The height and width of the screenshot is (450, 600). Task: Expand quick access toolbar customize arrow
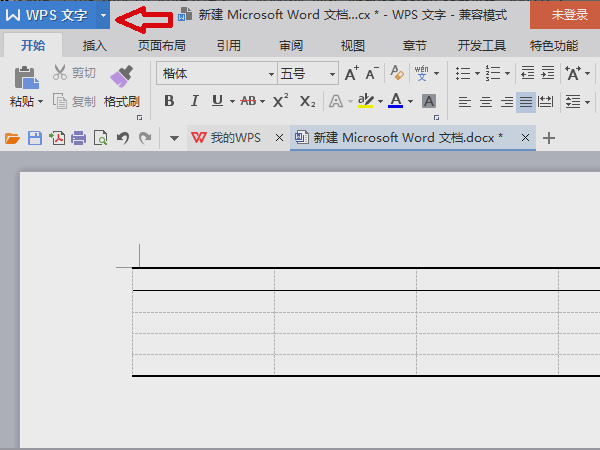tap(174, 138)
